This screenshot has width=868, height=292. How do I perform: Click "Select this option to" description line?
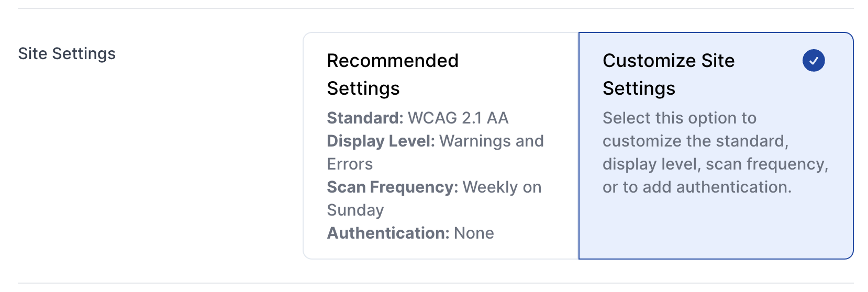[679, 118]
